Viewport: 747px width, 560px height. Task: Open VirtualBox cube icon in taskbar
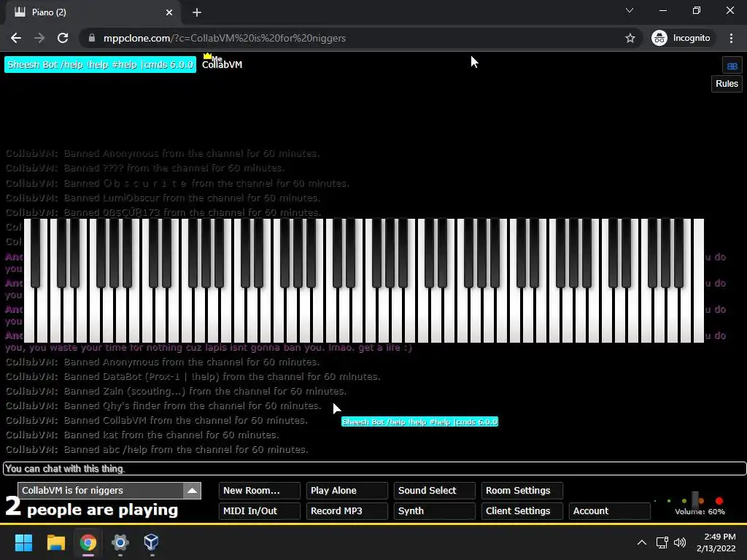[x=152, y=542]
